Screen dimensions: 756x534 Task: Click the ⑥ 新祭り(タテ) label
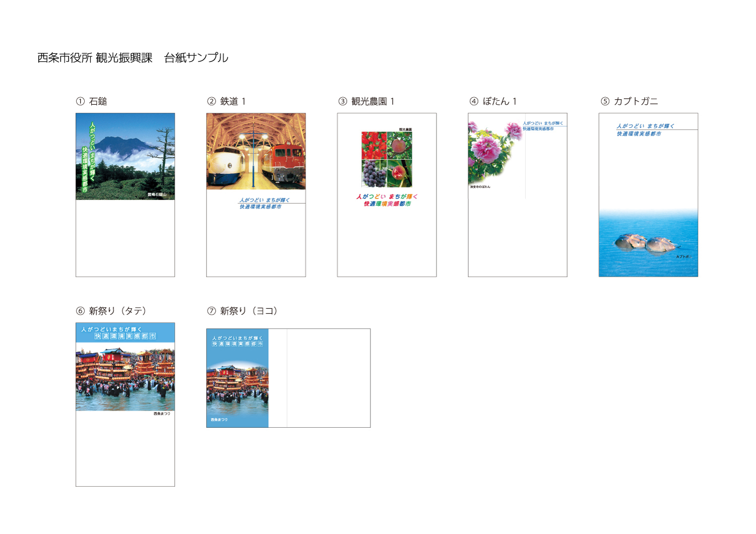coord(111,311)
